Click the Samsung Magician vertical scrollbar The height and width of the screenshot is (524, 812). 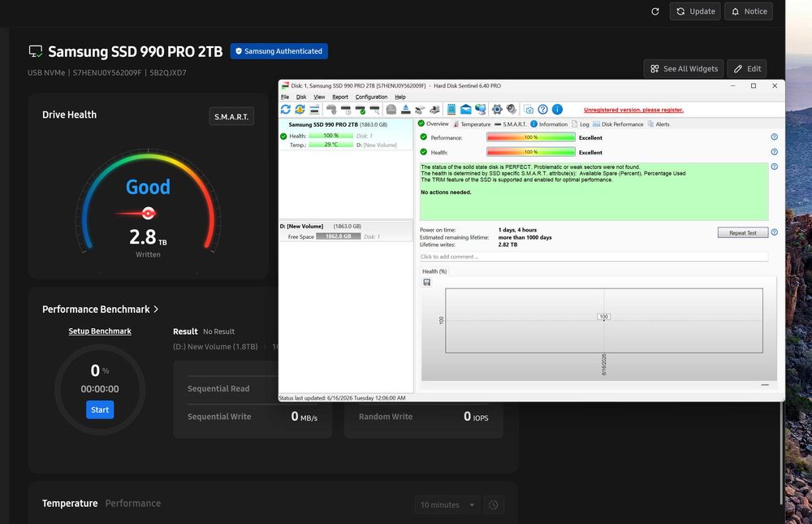click(781, 453)
